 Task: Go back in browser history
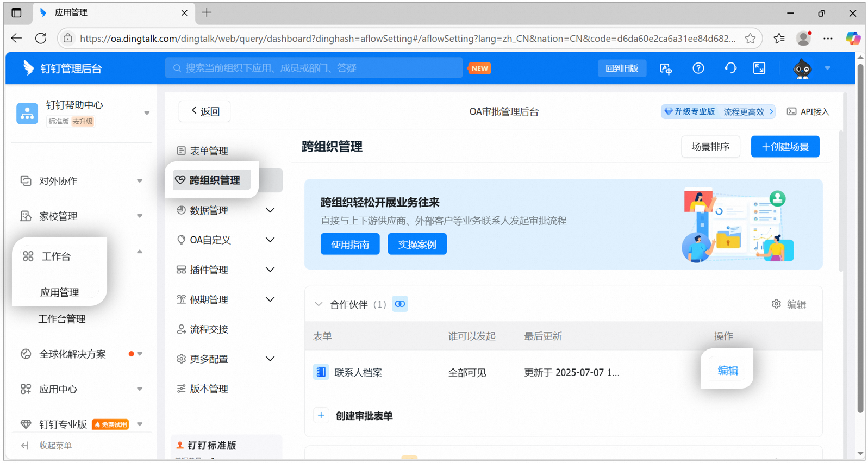tap(16, 38)
